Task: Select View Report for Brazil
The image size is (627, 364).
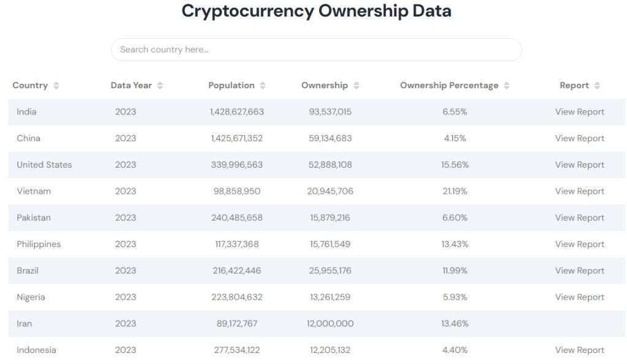Action: click(579, 270)
